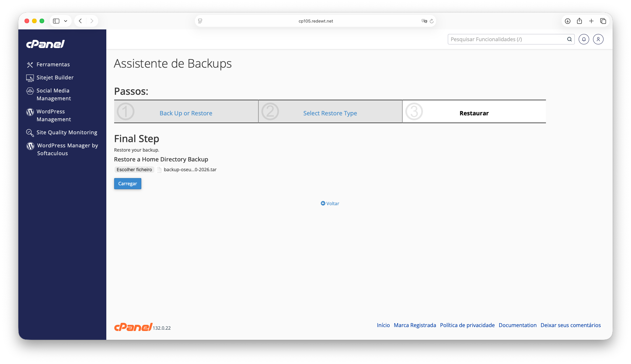
Task: Open the user account icon
Action: 598,39
